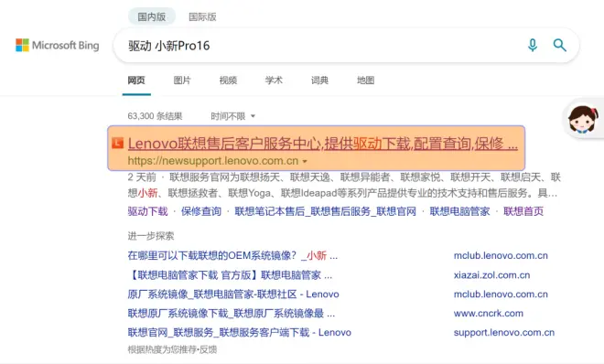The height and width of the screenshot is (364, 604).
Task: Switch to 国内版 search mode
Action: 151,16
